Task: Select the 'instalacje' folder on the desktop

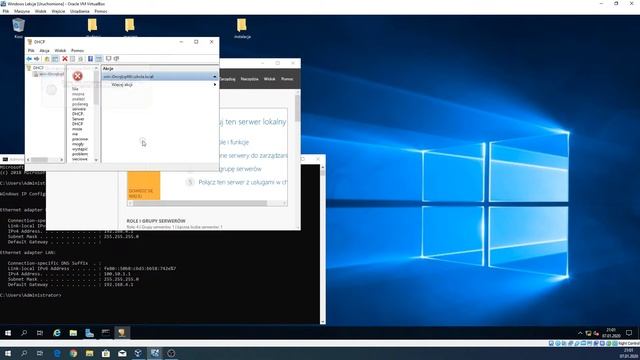Action: click(x=242, y=28)
